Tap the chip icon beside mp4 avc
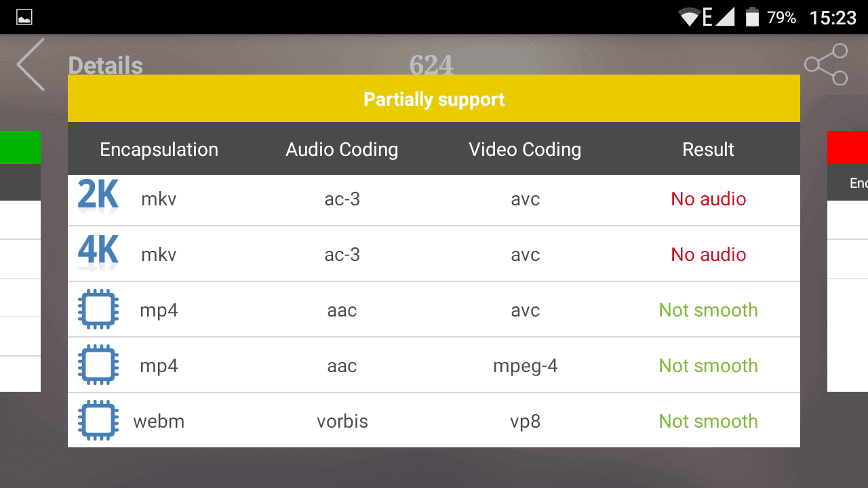The height and width of the screenshot is (488, 868). 98,310
